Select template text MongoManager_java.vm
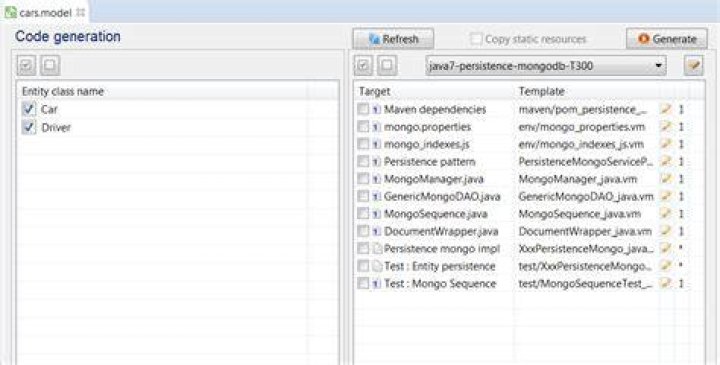Image resolution: width=720 pixels, height=365 pixels. pyautogui.click(x=578, y=179)
